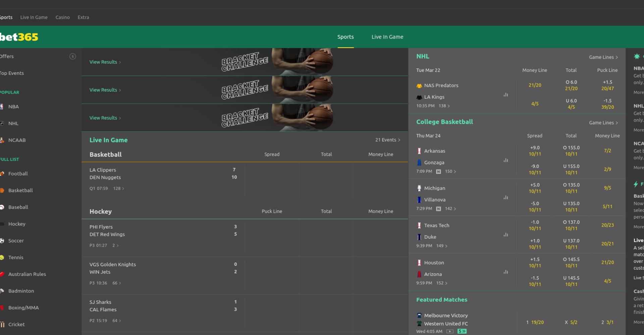
Task: Click the bet365 logo
Action: (19, 37)
